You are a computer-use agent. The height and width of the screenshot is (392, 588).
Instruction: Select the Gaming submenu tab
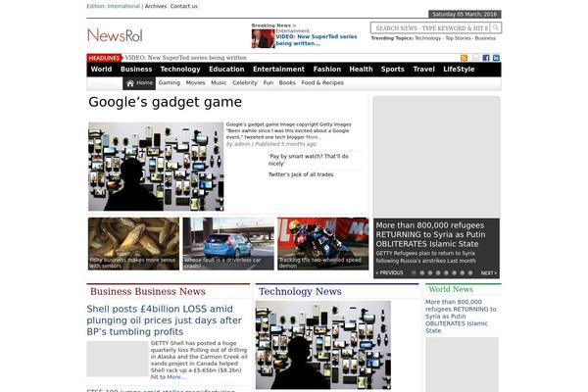pyautogui.click(x=170, y=83)
